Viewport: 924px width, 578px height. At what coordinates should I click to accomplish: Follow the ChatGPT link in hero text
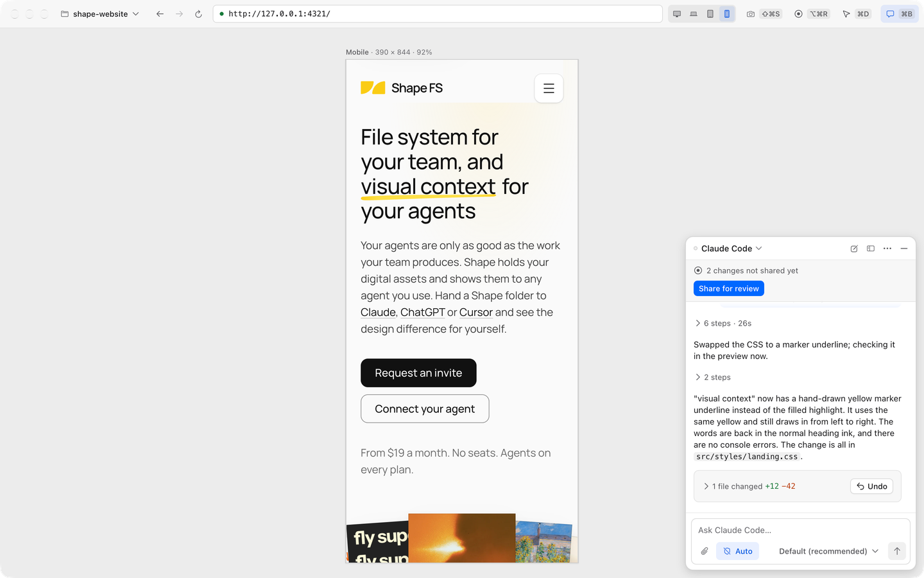[423, 312]
